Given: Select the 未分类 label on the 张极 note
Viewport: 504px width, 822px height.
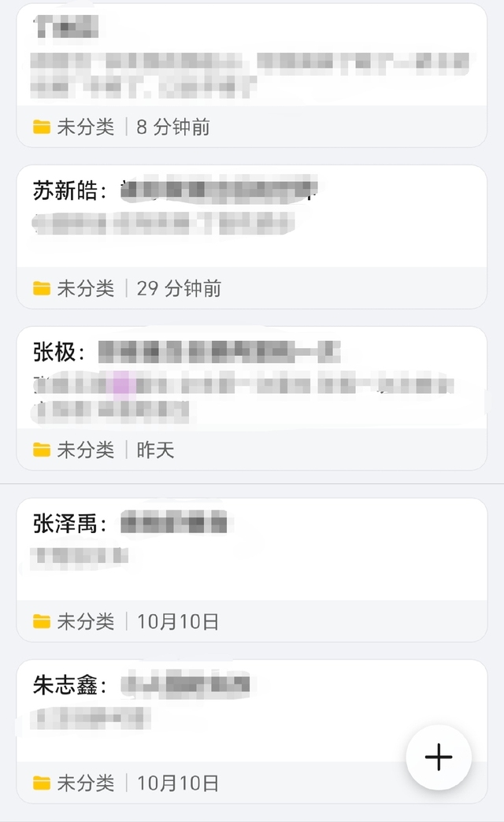Looking at the screenshot, I should point(85,450).
